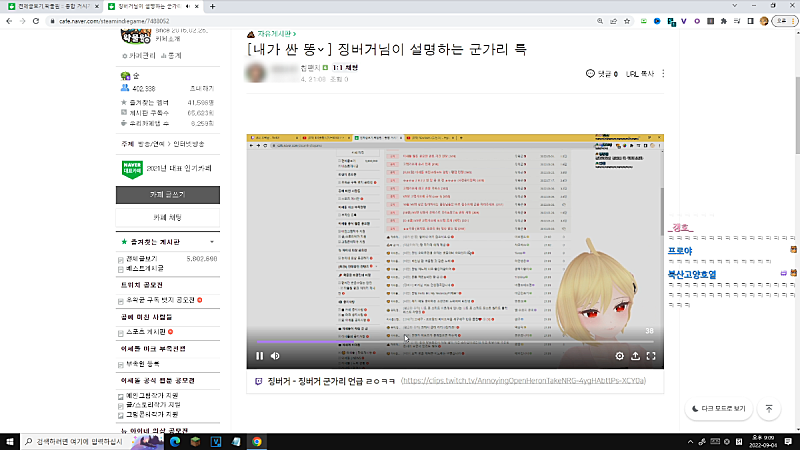Image resolution: width=800 pixels, height=450 pixels.
Task: Enter fullscreen mode on the video
Action: click(652, 355)
